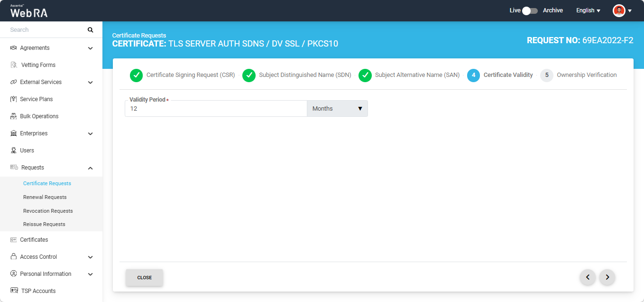Click the Validity Period input field
The image size is (644, 302).
tap(216, 109)
